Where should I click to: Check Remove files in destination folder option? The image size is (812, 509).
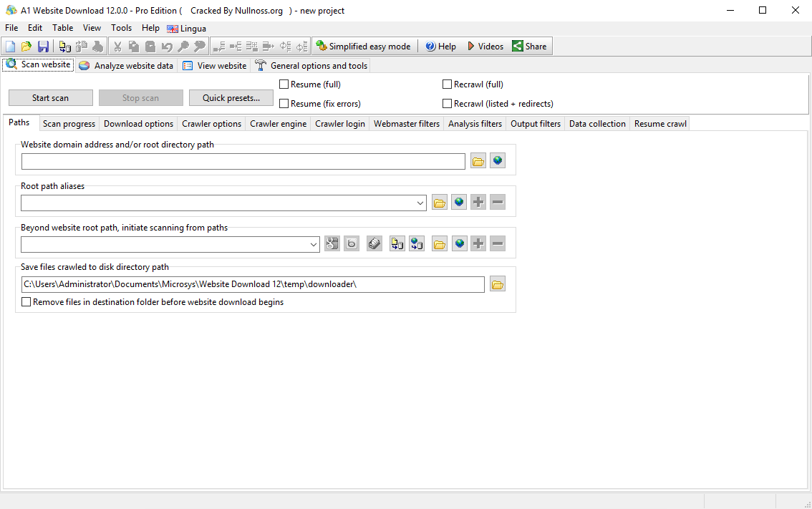coord(26,302)
